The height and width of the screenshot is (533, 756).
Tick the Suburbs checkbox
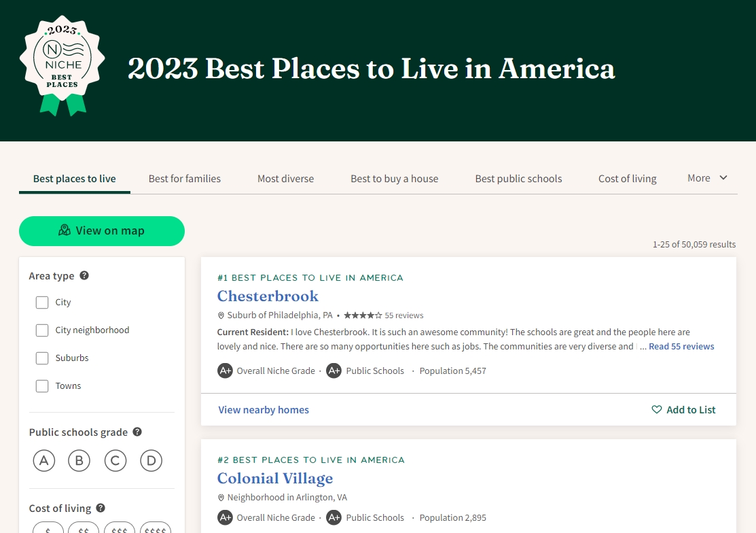coord(42,358)
